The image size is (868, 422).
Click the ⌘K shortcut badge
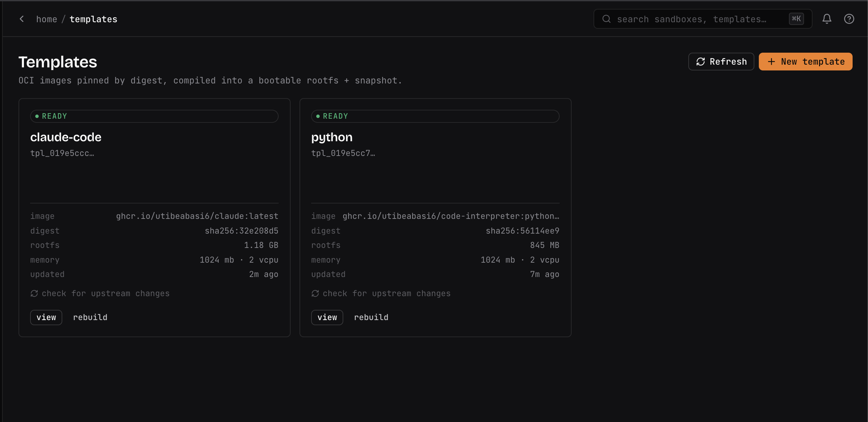796,19
